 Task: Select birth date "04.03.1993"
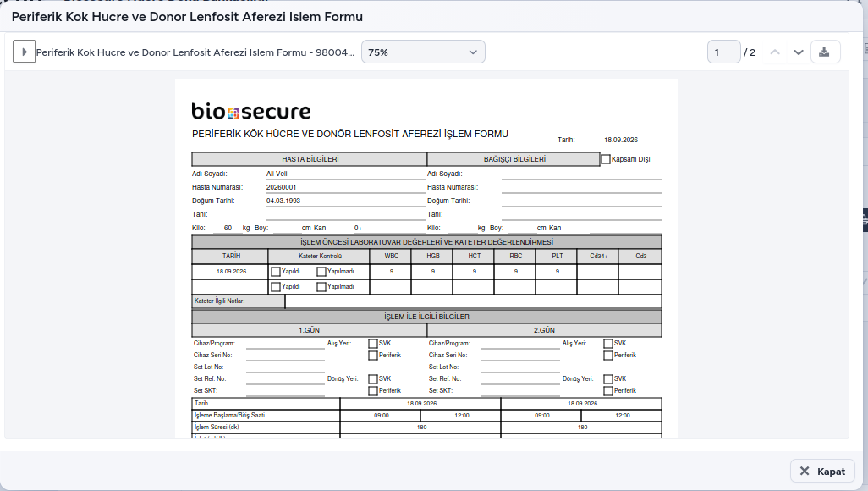click(283, 201)
